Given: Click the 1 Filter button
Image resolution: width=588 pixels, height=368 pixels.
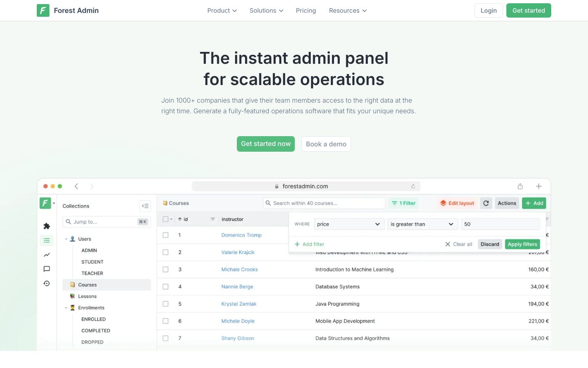Looking at the screenshot, I should click(403, 203).
